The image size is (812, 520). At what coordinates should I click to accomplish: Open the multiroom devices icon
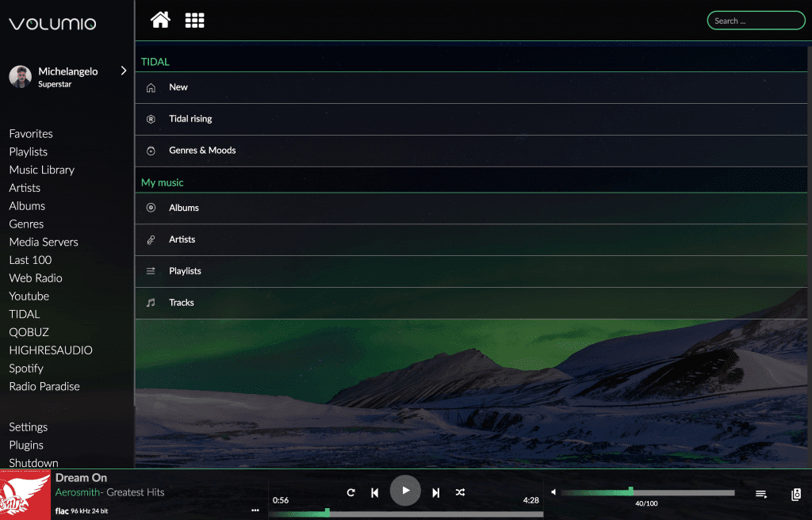tap(795, 491)
